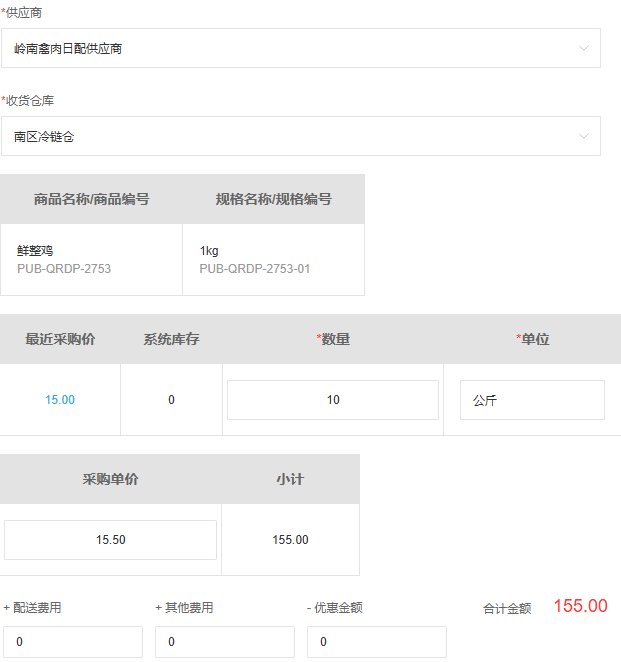Image resolution: width=621 pixels, height=662 pixels.
Task: Select product code PUB-QRDP-2753
Action: [x=64, y=269]
